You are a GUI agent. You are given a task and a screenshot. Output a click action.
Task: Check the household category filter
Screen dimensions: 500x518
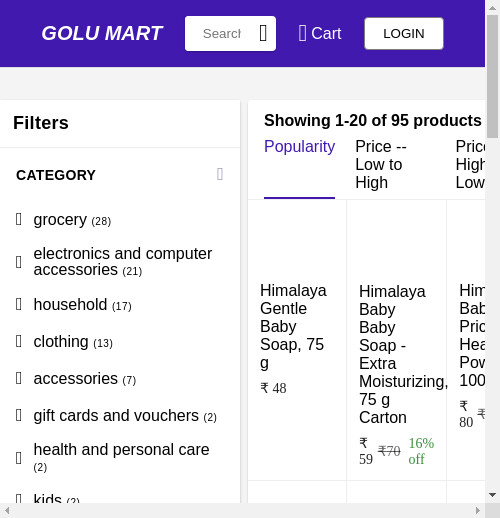point(19,304)
